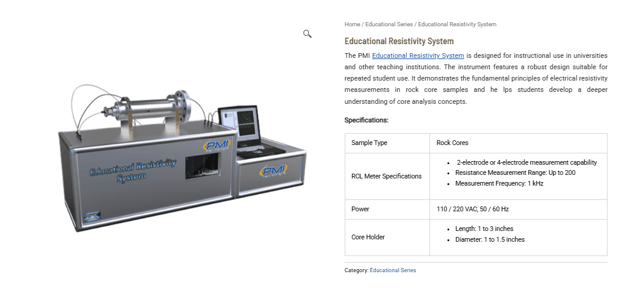Screen dimensions: 644x305
Task: Open the Educational Series category link
Action: (392, 270)
